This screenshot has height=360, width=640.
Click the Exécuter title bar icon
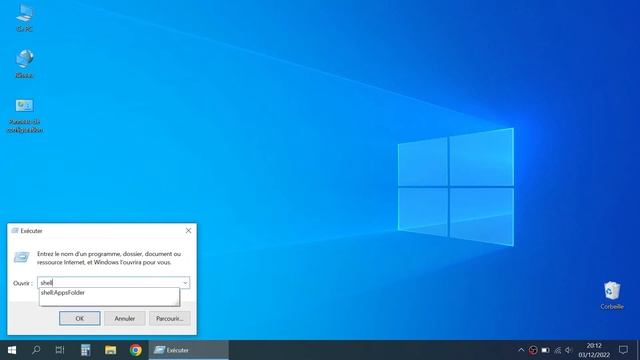click(x=15, y=231)
